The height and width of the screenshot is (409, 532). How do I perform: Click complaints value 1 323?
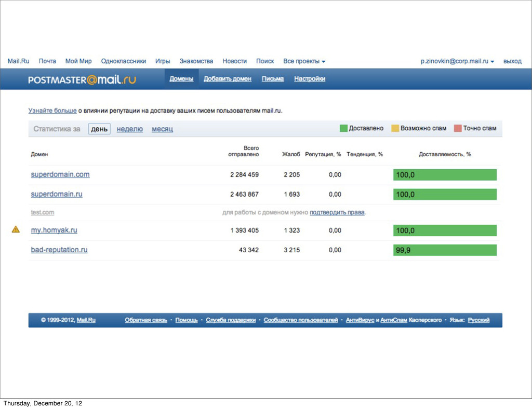292,230
